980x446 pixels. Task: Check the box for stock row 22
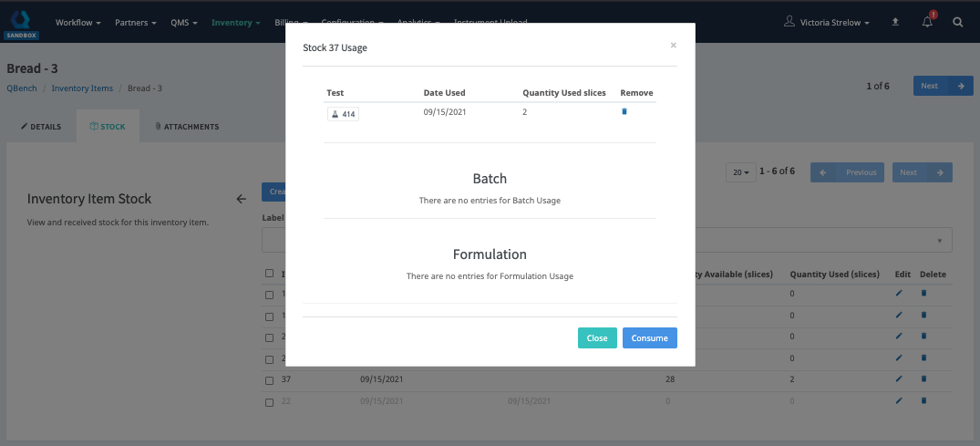(269, 401)
